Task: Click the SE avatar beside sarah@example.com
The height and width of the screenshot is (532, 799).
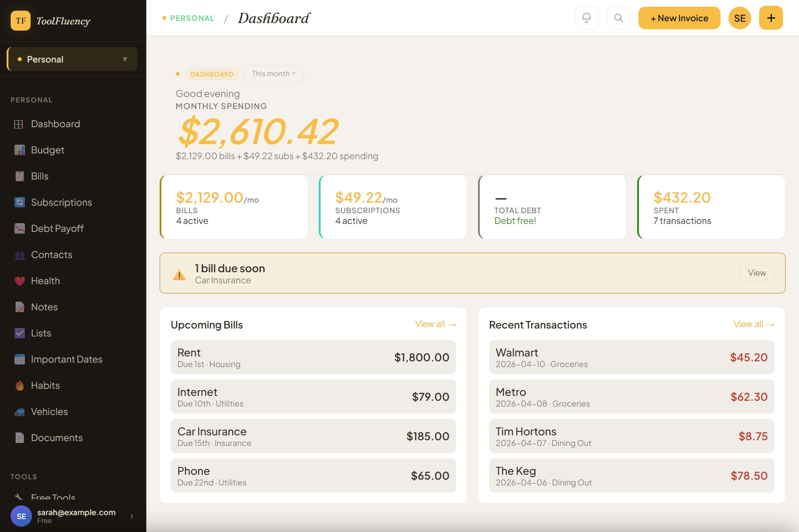Action: pos(21,516)
